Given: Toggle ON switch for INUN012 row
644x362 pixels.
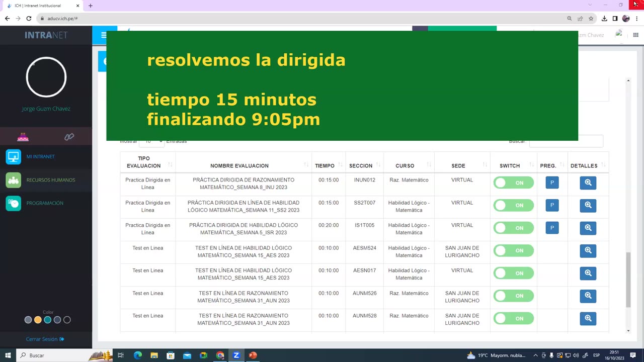Looking at the screenshot, I should (513, 183).
